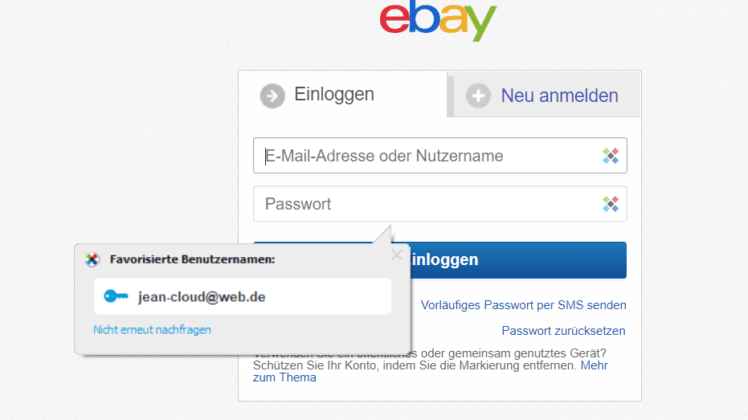Click the Passwort zurücksetzen link
Screen dimensions: 748x420
[563, 331]
